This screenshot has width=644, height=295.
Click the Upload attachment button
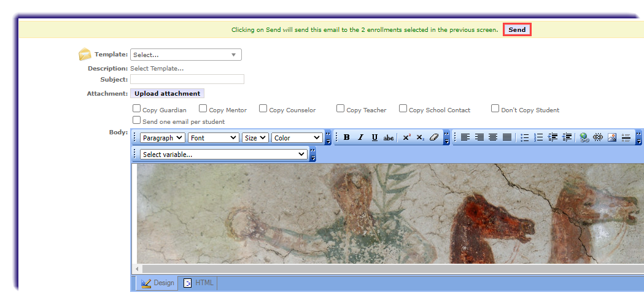click(167, 93)
